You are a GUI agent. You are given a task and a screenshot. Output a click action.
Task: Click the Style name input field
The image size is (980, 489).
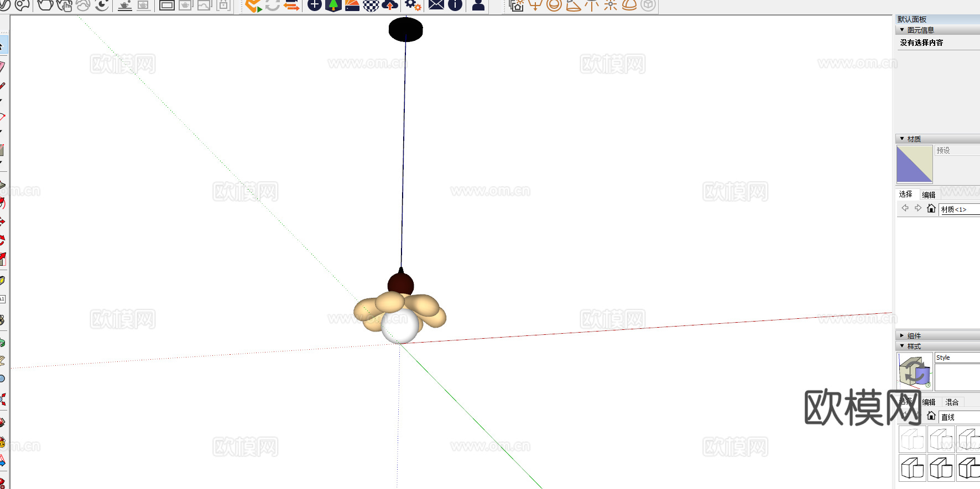[957, 357]
